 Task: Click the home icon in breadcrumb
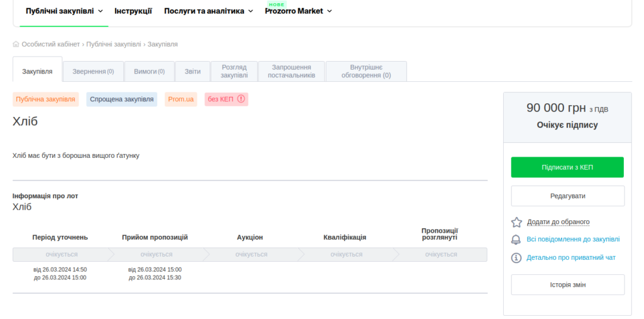click(x=16, y=44)
